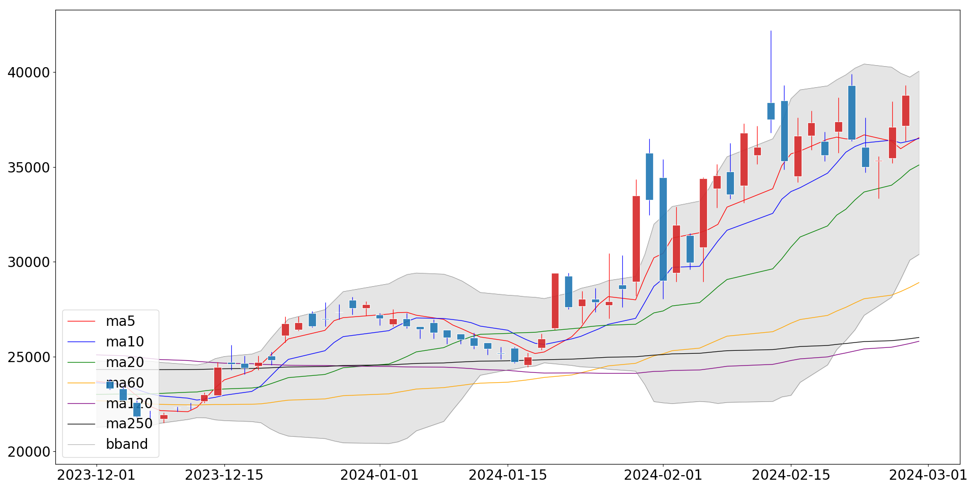Click the green ma20 line sample in legend

[x=81, y=363]
